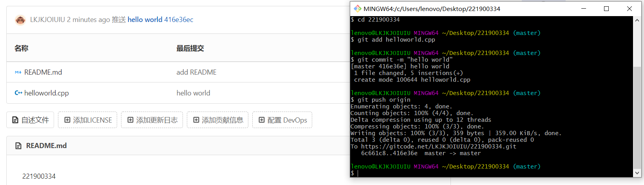
Task: Click the gitcode.net repository URL in terminal
Action: [x=439, y=147]
